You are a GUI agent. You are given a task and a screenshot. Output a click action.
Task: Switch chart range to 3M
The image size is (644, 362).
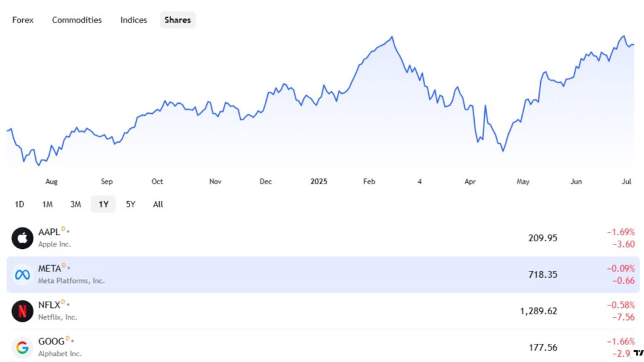[x=75, y=204]
